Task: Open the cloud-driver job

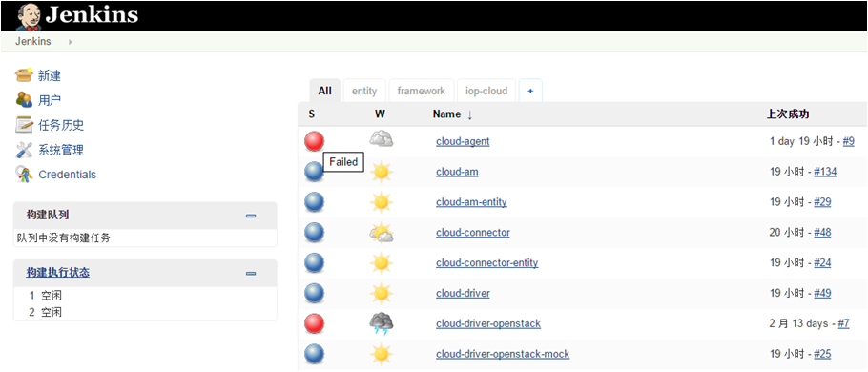Action: pos(463,294)
